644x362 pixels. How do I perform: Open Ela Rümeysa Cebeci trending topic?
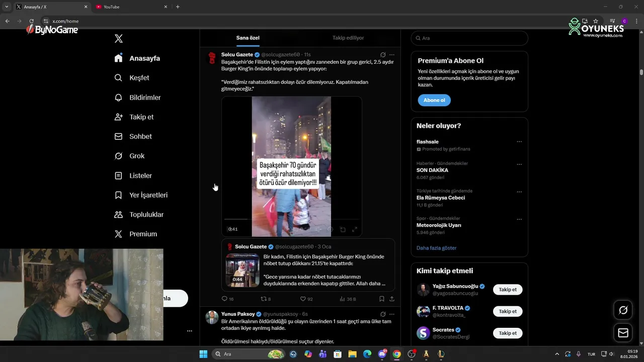coord(441,198)
